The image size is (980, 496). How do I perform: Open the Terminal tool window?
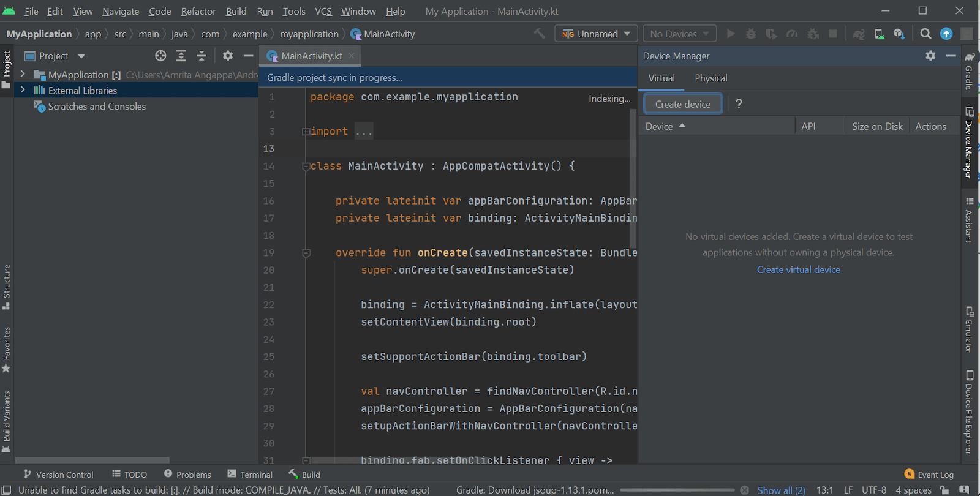pyautogui.click(x=250, y=475)
